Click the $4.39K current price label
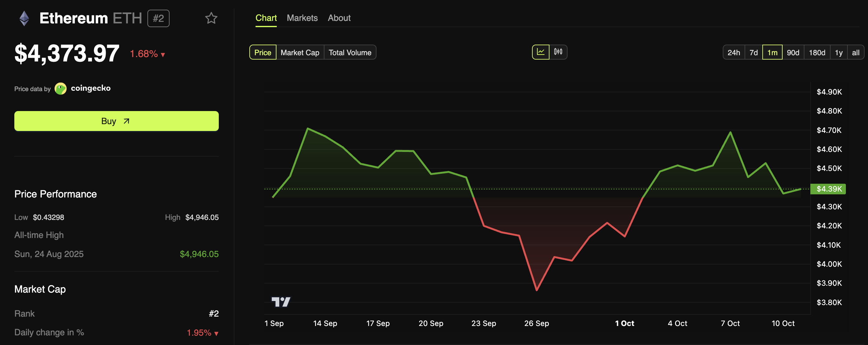Image resolution: width=868 pixels, height=345 pixels. coord(829,189)
